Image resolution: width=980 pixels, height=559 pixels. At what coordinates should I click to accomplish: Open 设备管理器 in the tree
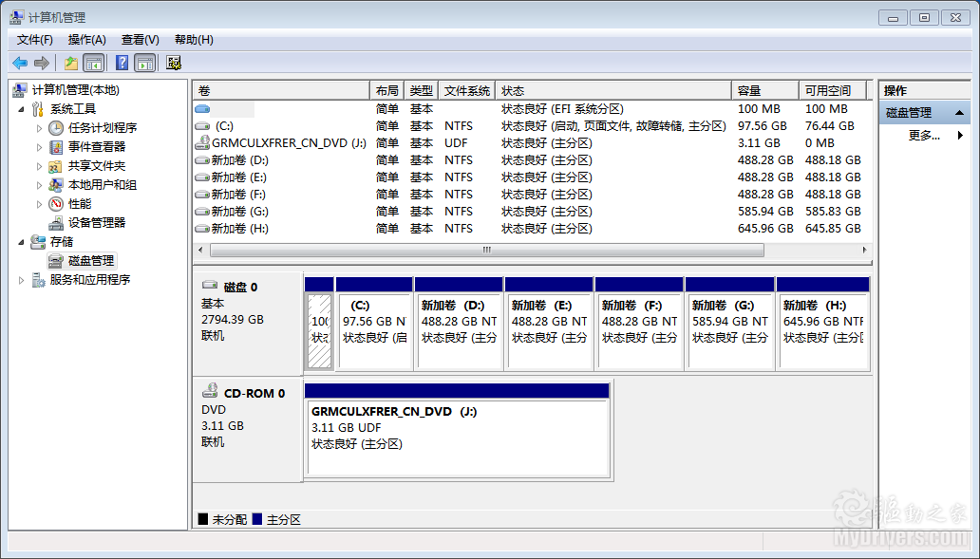[x=96, y=222]
